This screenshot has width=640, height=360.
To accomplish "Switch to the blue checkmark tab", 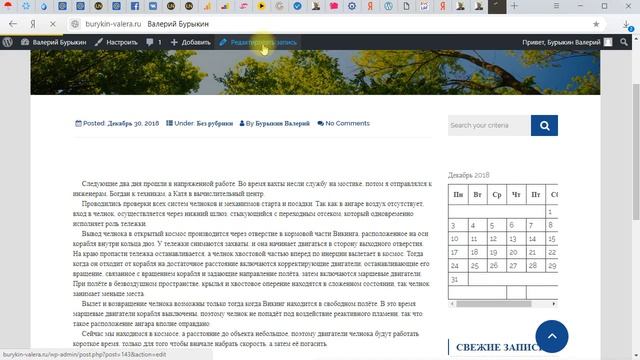I will [298, 6].
